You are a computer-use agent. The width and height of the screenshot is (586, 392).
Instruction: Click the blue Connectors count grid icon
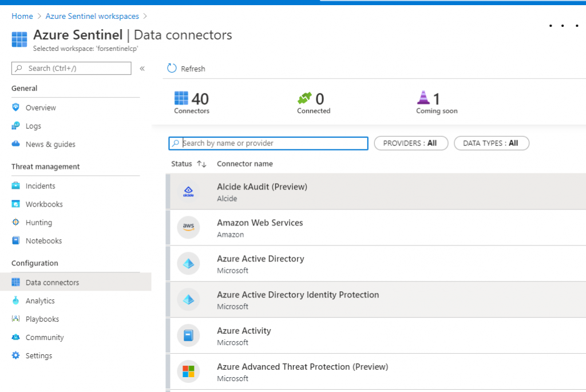click(x=181, y=98)
